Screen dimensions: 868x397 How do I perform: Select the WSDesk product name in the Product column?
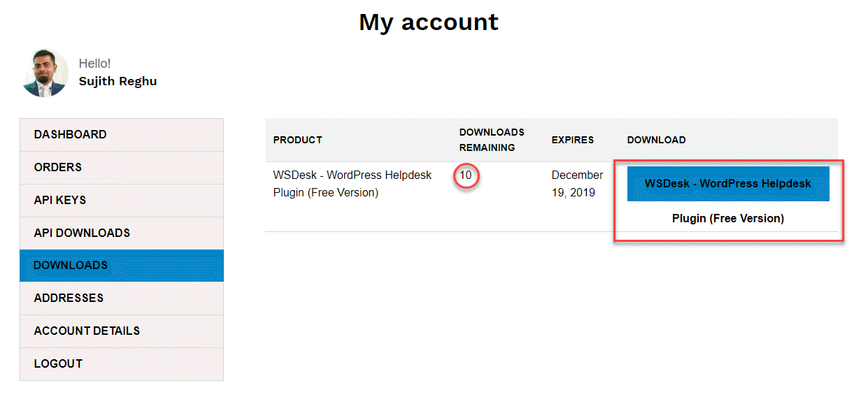pos(353,184)
